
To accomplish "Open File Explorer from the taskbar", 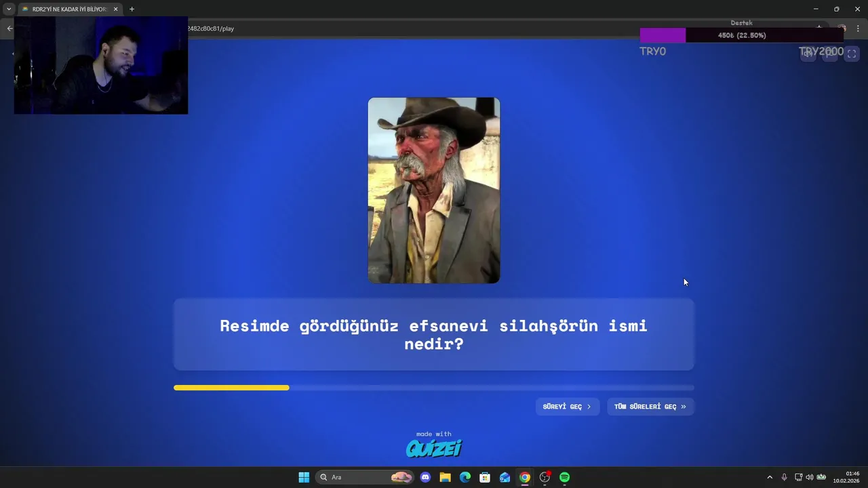I will tap(445, 477).
